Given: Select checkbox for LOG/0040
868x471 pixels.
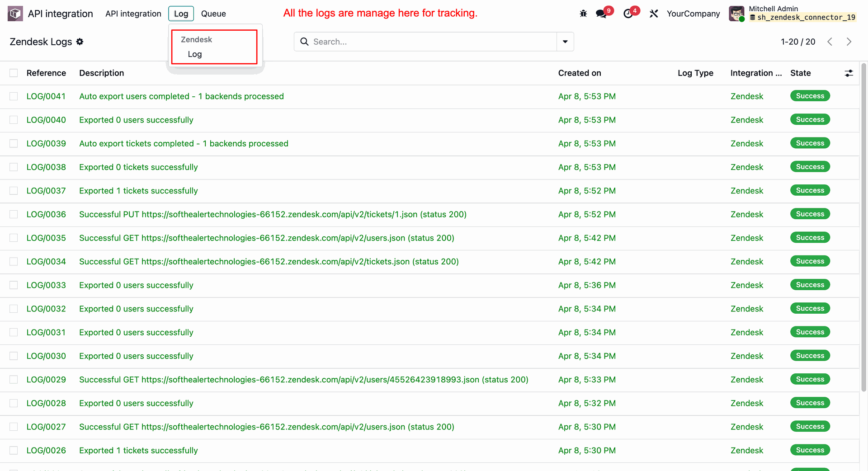Looking at the screenshot, I should pos(14,120).
